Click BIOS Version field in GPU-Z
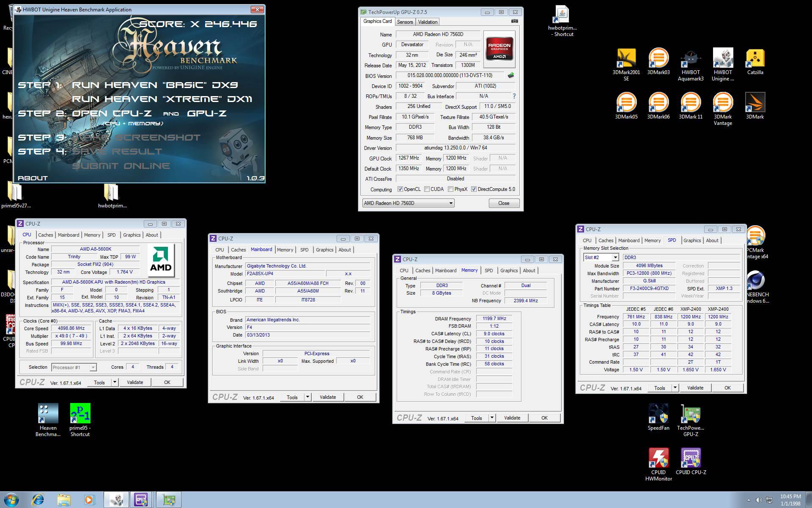 point(450,75)
